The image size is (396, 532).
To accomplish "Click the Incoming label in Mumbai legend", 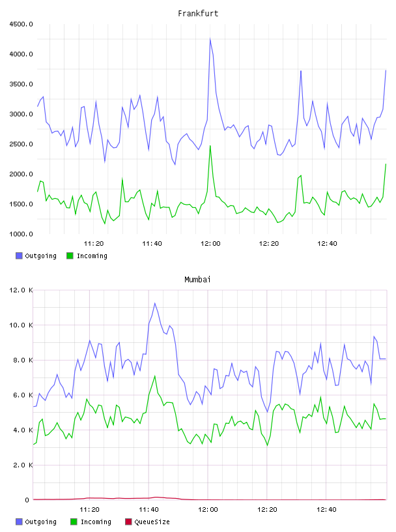I will tap(96, 522).
